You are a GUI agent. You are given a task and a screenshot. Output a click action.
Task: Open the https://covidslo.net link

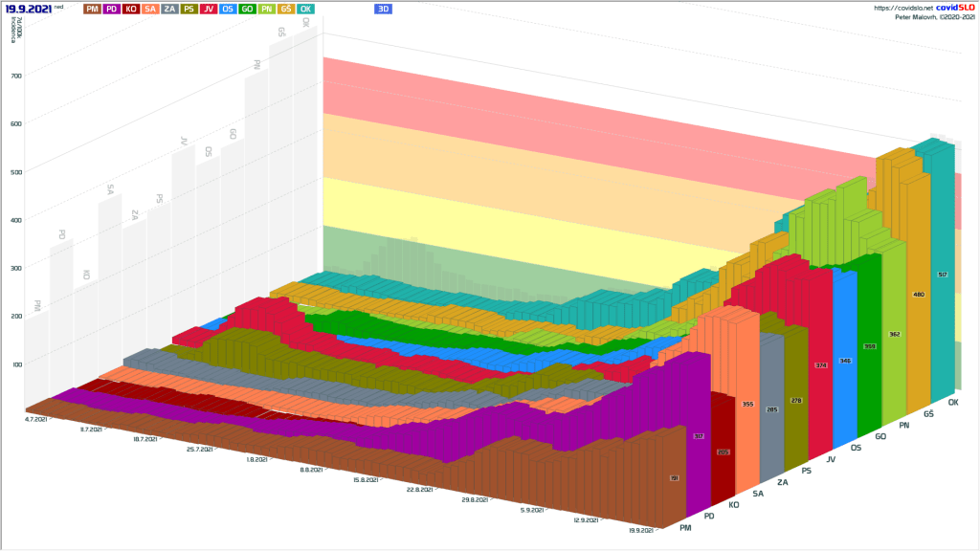pyautogui.click(x=905, y=8)
